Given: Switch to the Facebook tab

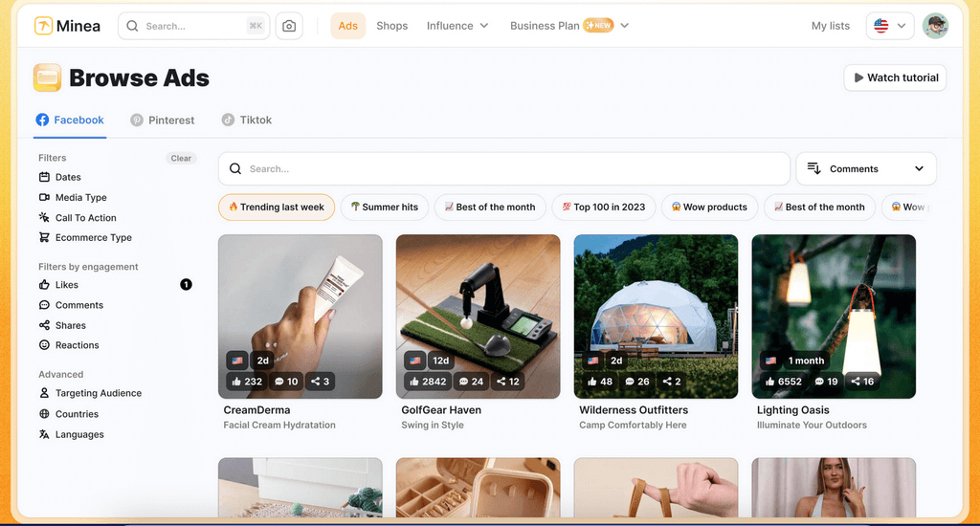Looking at the screenshot, I should (70, 120).
